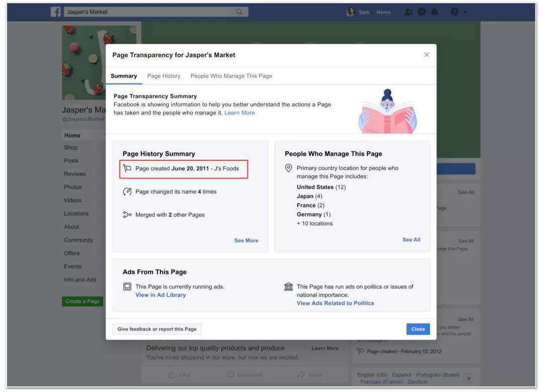This screenshot has width=543, height=392.
Task: Click See All in People Who Manage
Action: 411,240
